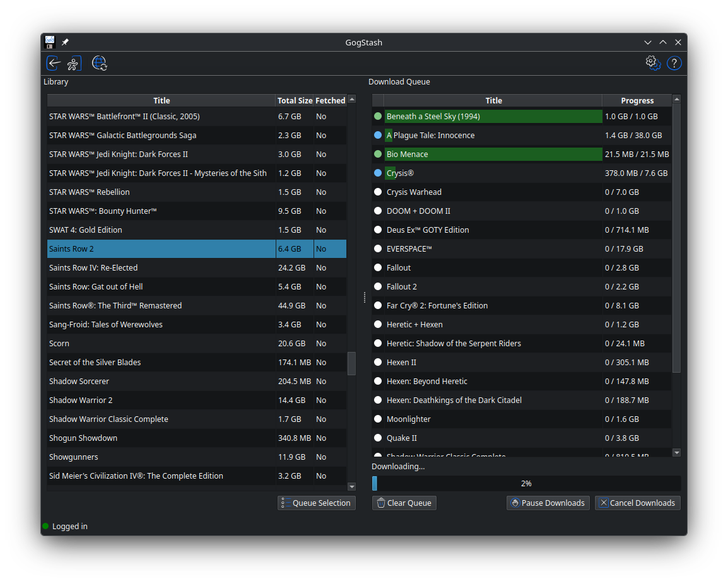Click the splitter handle between the panels
The width and height of the screenshot is (728, 584).
point(365,297)
